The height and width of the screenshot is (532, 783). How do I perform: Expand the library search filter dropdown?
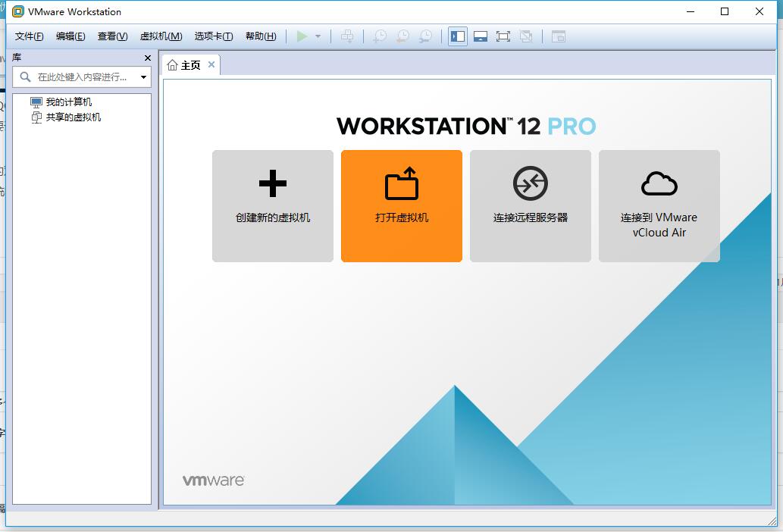point(144,77)
